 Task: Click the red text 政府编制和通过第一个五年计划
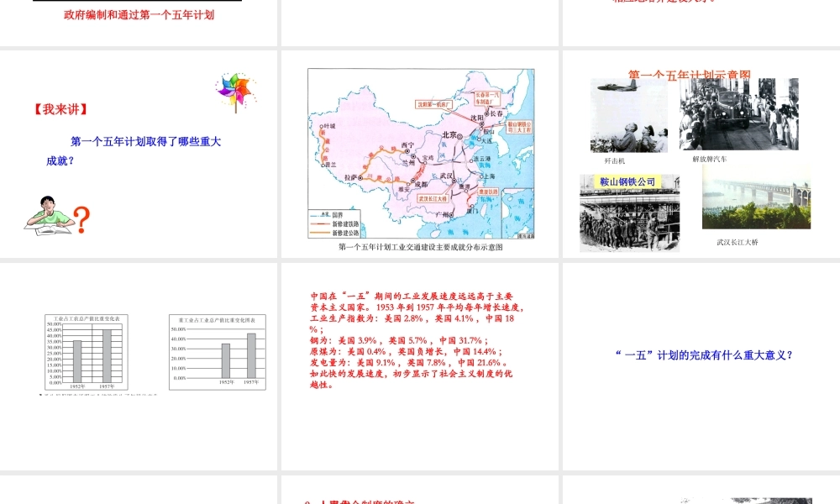(x=139, y=15)
